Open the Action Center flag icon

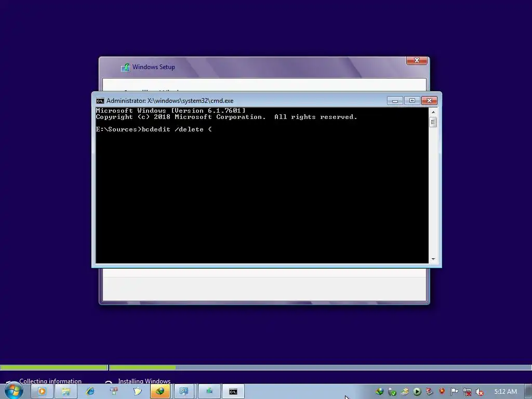[454, 392]
